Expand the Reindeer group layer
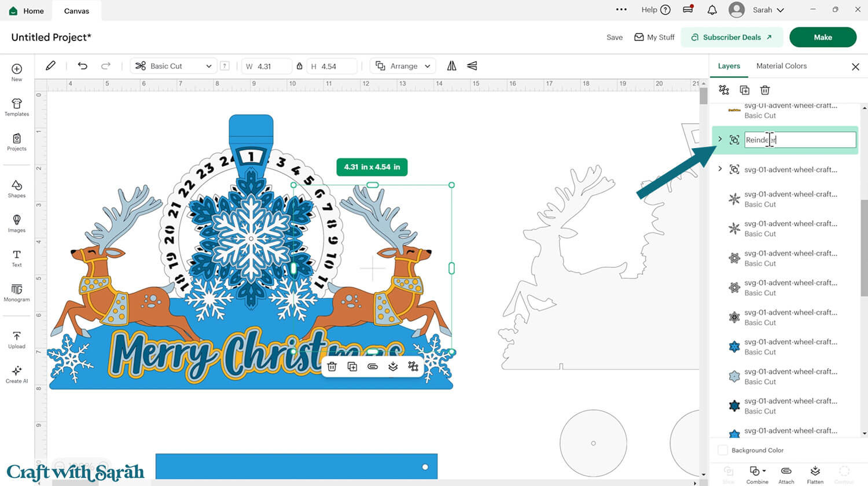Viewport: 868px width, 486px height. click(x=720, y=139)
